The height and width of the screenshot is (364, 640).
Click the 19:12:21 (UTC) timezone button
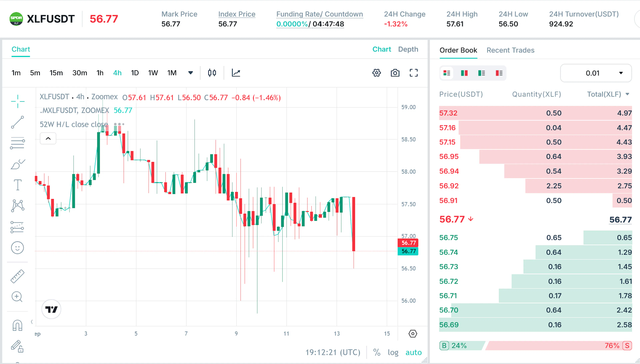tap(333, 352)
